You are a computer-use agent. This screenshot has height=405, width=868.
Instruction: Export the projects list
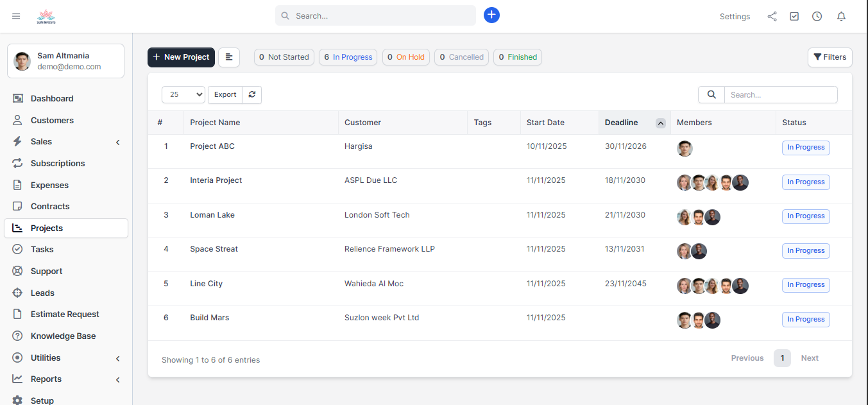click(225, 94)
